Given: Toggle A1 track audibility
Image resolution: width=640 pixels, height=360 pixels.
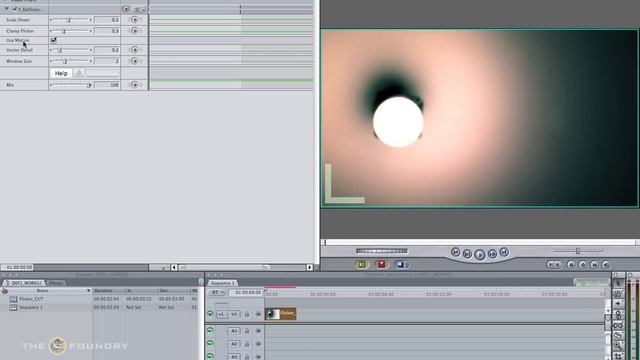Looking at the screenshot, I should coord(210,331).
